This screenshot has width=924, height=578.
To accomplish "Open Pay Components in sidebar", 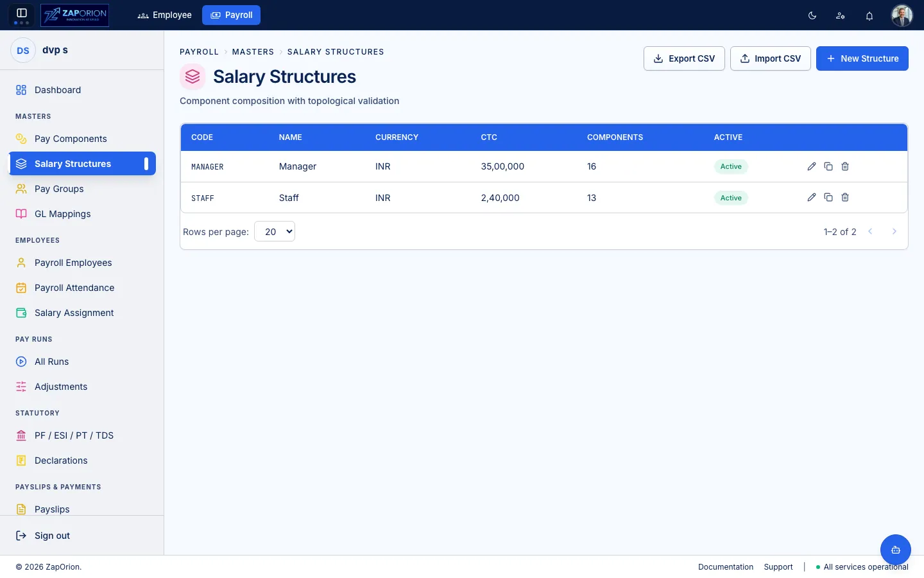I will click(x=82, y=139).
